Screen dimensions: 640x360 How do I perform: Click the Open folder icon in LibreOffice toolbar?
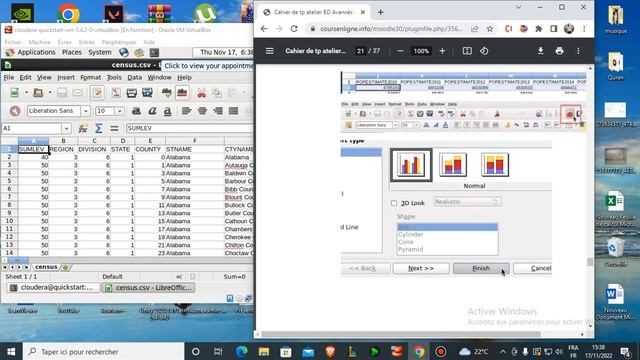point(38,93)
